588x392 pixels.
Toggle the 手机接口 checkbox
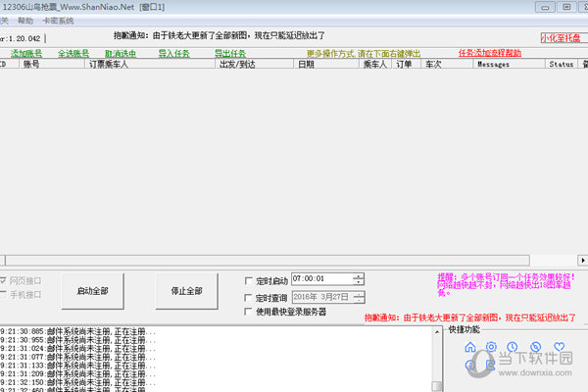point(3,294)
